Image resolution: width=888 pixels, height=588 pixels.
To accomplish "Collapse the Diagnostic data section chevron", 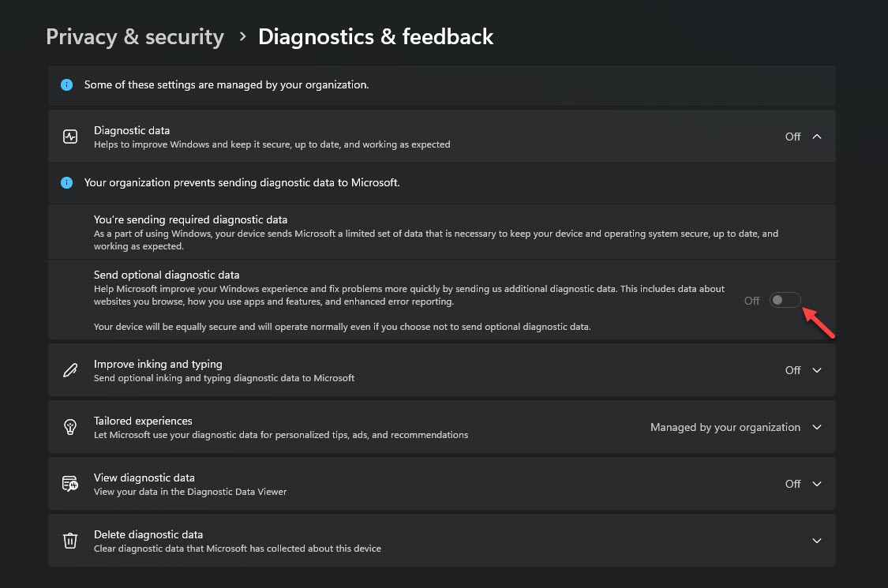I will (817, 137).
